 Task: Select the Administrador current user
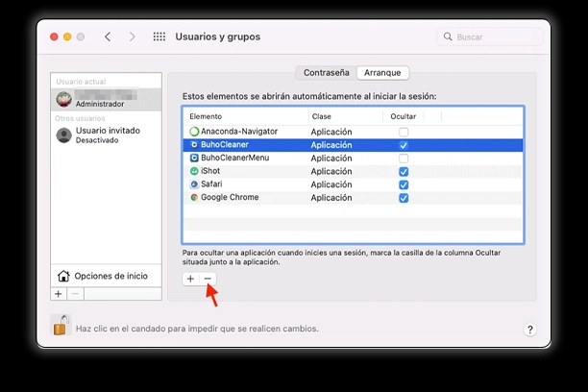click(x=106, y=99)
